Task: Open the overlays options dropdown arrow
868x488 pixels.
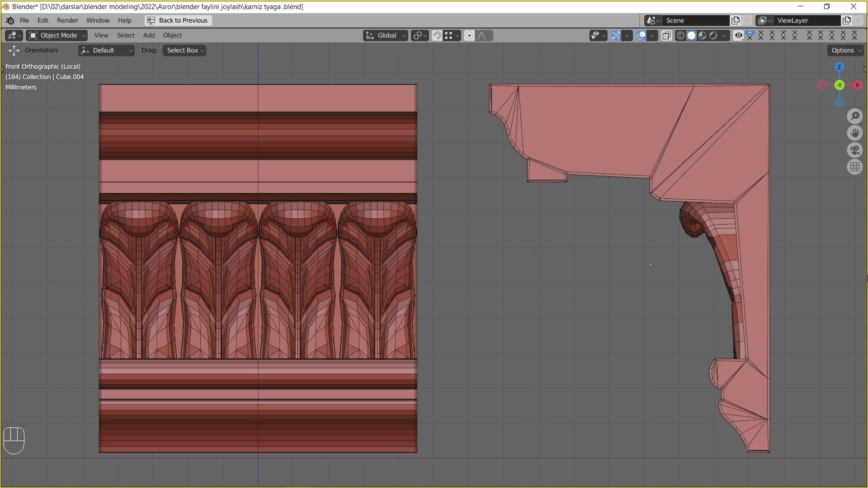Action: [652, 35]
